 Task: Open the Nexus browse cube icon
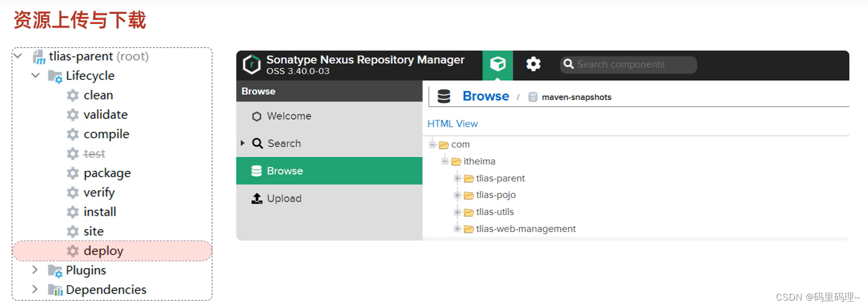click(498, 64)
